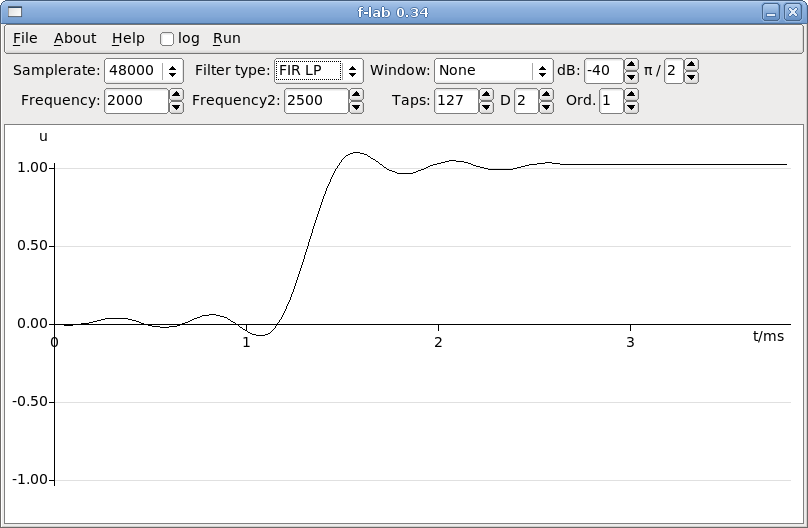Open the File menu

point(25,39)
